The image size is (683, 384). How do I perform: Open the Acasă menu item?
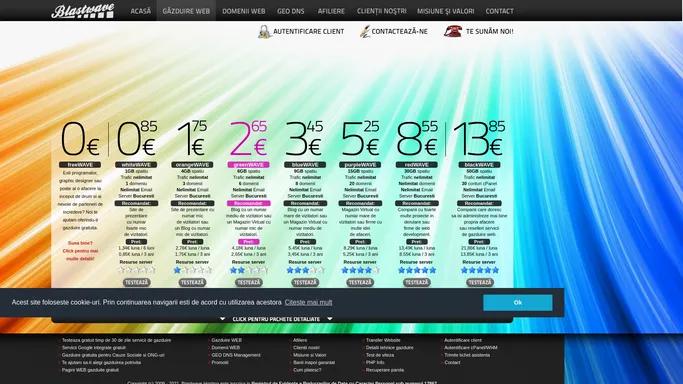tap(141, 11)
